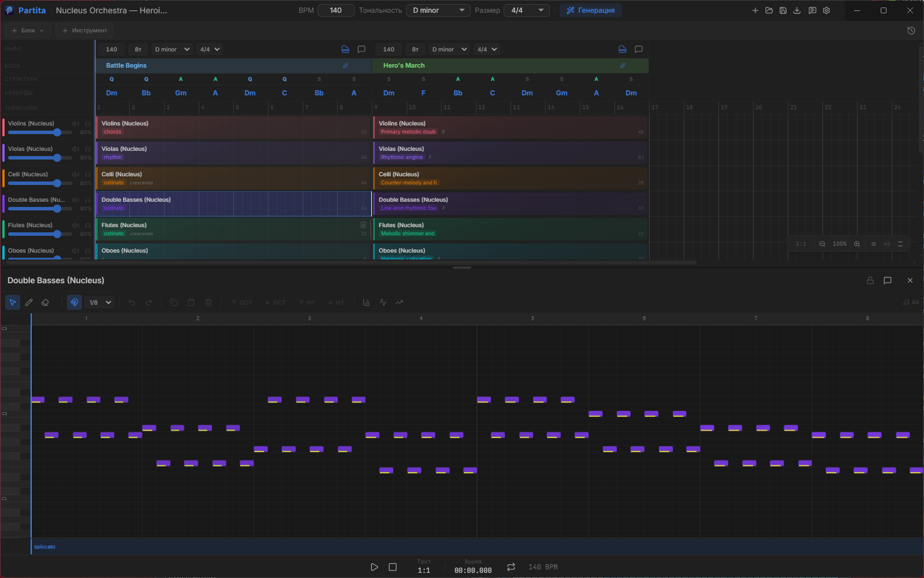This screenshot has width=924, height=578.
Task: Open comment for Hero's March block
Action: (639, 49)
